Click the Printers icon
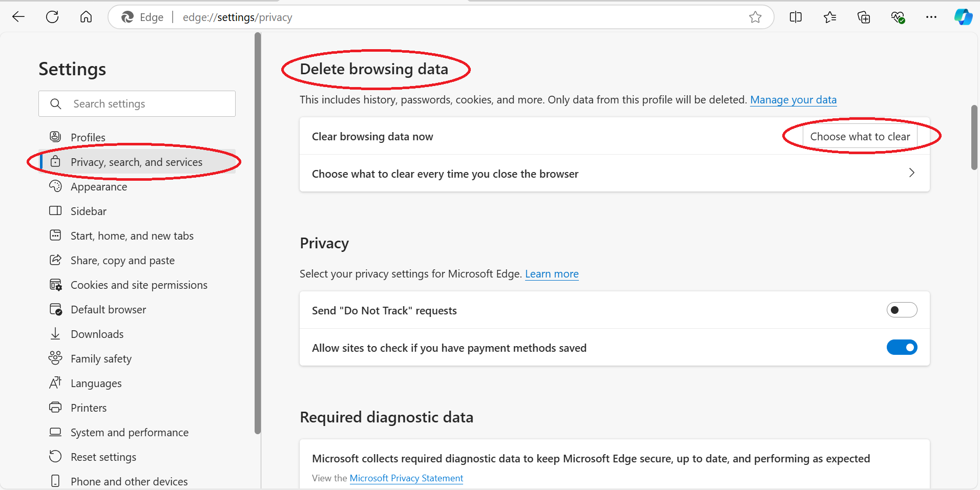The height and width of the screenshot is (490, 980). [x=55, y=407]
